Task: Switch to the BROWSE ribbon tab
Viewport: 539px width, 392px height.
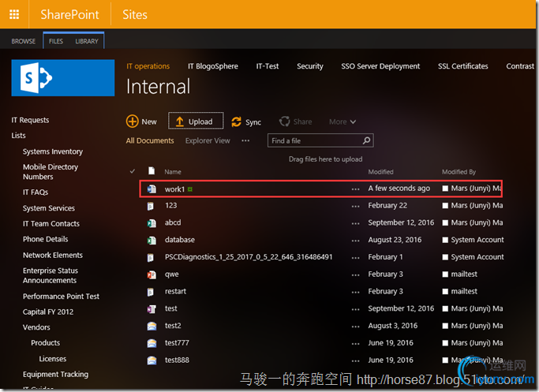Action: click(x=24, y=41)
